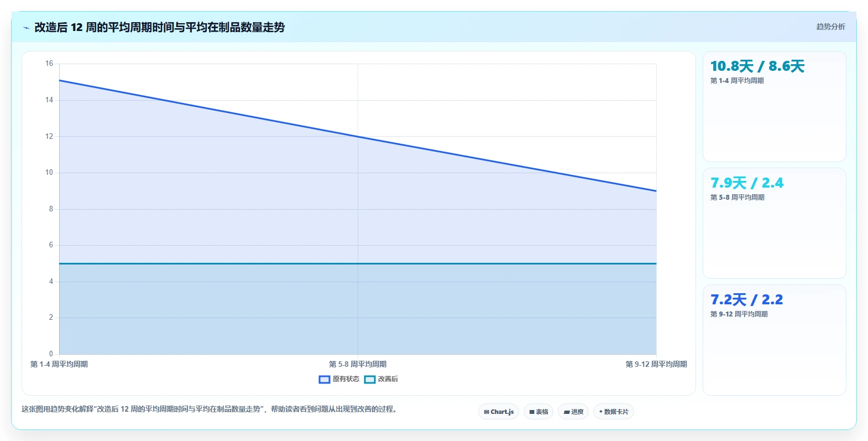Image resolution: width=868 pixels, height=441 pixels.
Task: Click the y-axis value 16
Action: pos(49,64)
